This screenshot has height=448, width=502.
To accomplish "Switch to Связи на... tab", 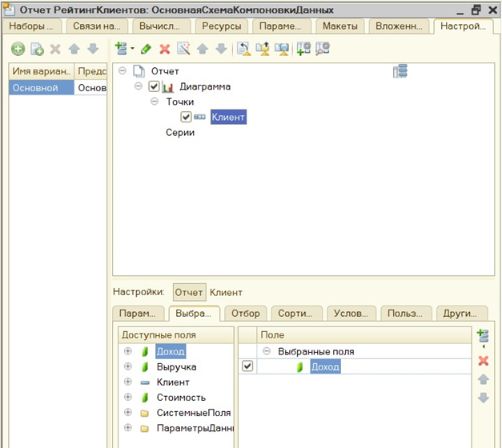I will [96, 26].
